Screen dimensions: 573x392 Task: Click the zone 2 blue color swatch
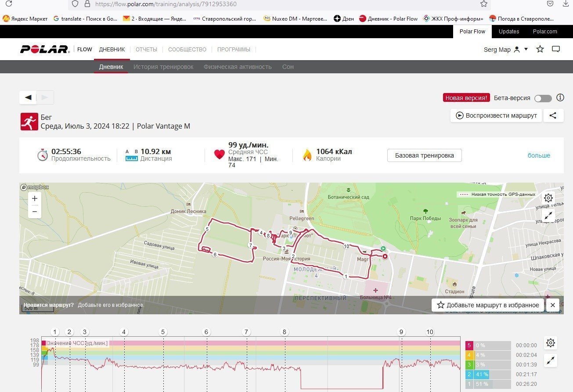tap(469, 374)
